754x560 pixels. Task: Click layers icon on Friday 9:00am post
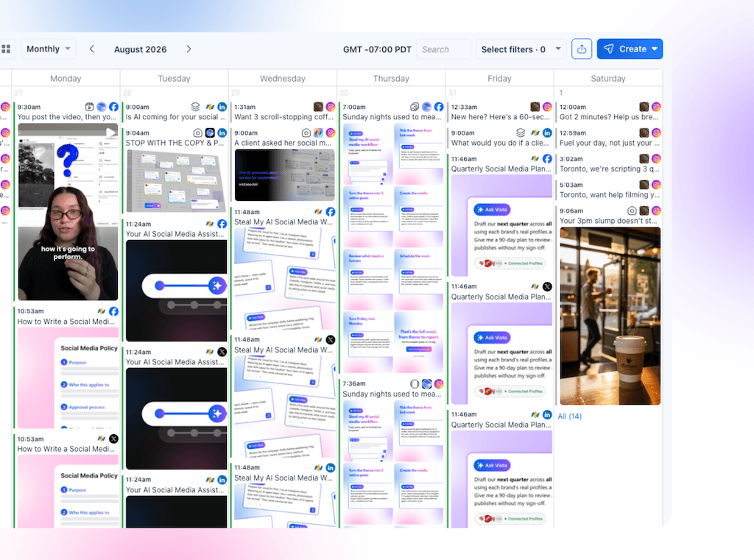[x=521, y=132]
